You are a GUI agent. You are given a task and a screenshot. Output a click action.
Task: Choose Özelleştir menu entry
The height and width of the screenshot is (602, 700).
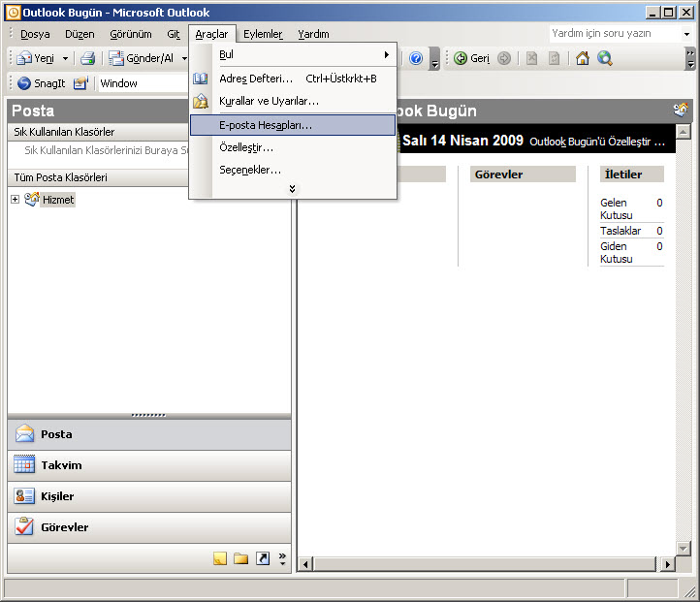[x=293, y=147]
